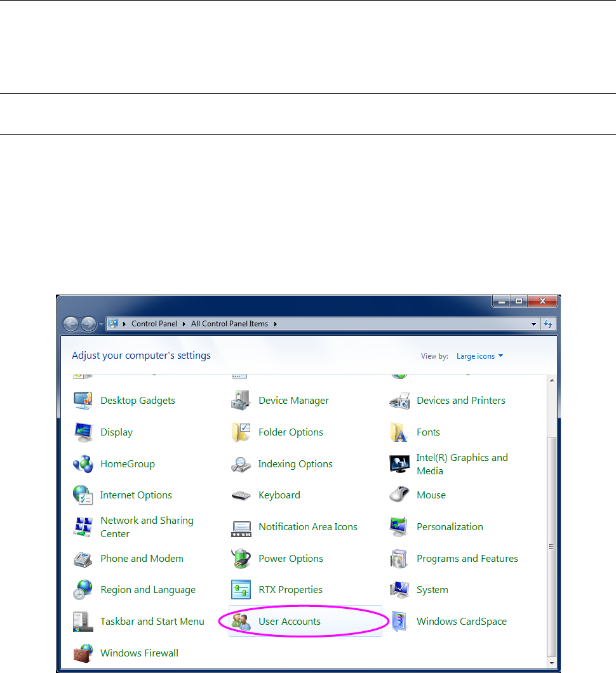Screen dimensions: 616x673
Task: Click the Mouse icon
Action: [399, 495]
